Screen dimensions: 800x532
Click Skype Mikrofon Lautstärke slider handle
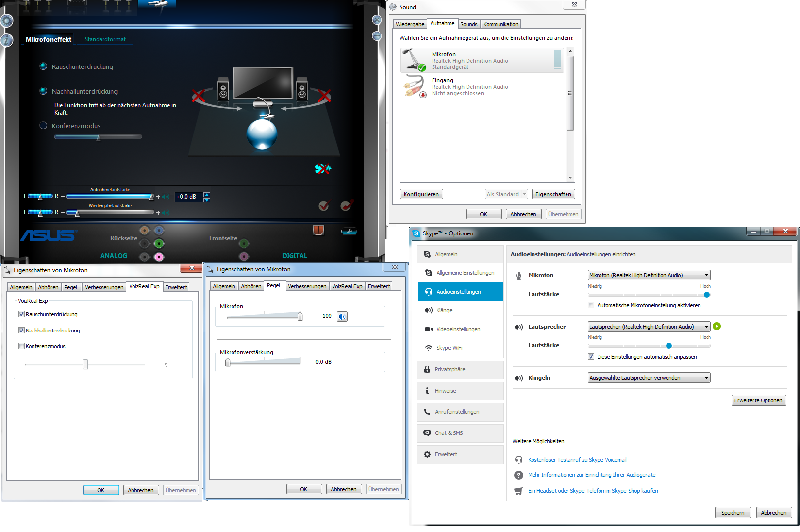pos(707,295)
